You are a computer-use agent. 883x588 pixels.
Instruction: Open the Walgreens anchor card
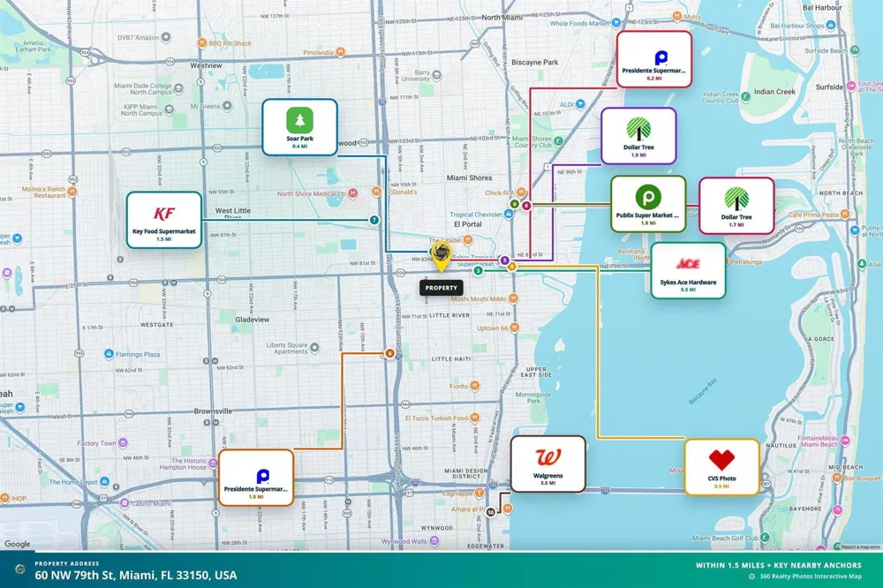click(548, 464)
